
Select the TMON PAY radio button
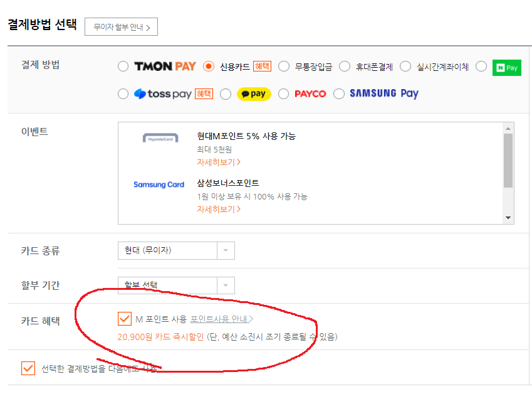(123, 67)
